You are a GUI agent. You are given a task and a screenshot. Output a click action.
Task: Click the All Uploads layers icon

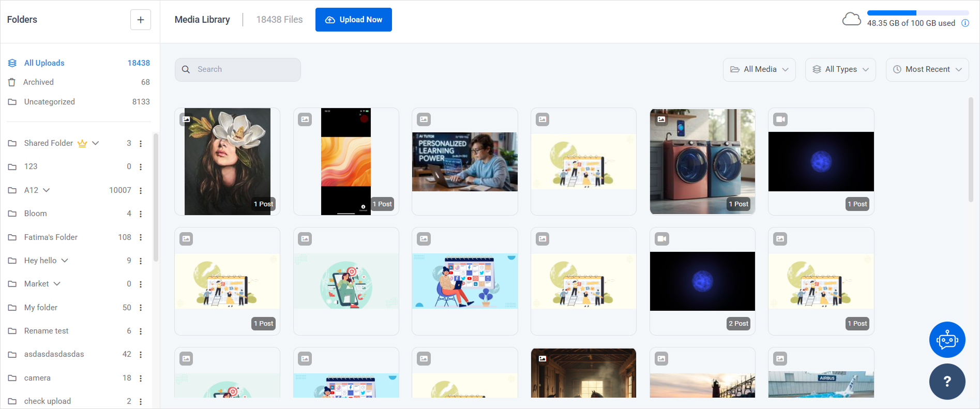click(12, 63)
